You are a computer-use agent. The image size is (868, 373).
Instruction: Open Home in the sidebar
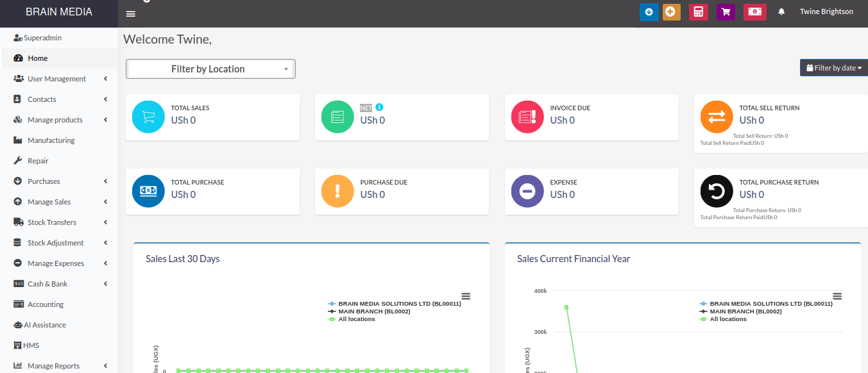tap(60, 58)
